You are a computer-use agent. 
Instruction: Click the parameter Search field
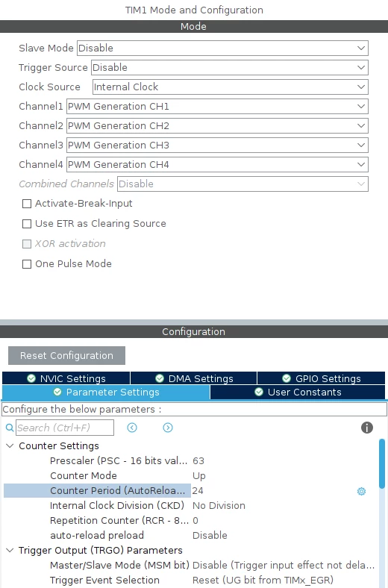(65, 428)
